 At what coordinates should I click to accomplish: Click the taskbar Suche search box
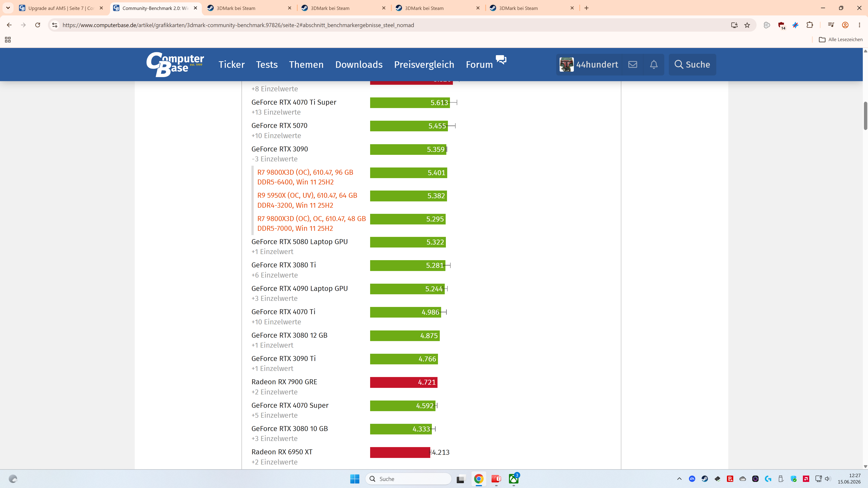pos(408,479)
